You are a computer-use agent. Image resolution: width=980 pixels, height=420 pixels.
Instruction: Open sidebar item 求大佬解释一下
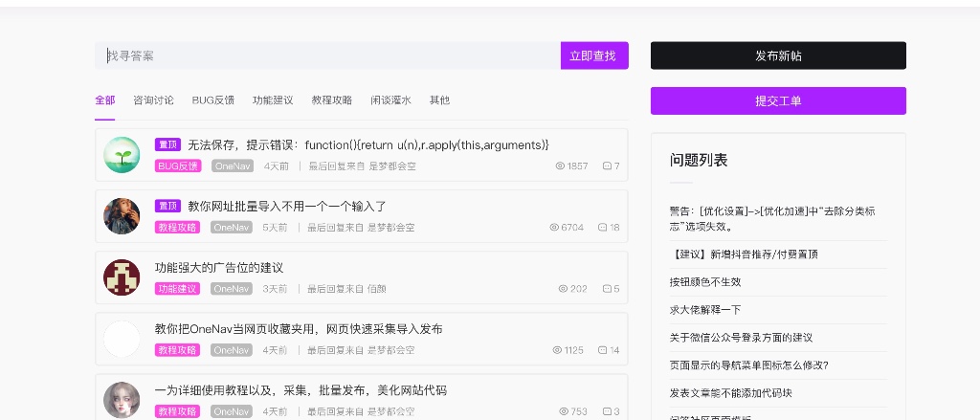(x=705, y=309)
